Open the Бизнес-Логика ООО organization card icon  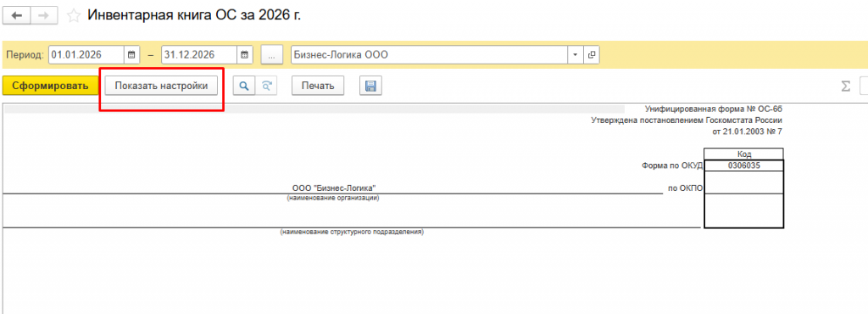coord(591,55)
